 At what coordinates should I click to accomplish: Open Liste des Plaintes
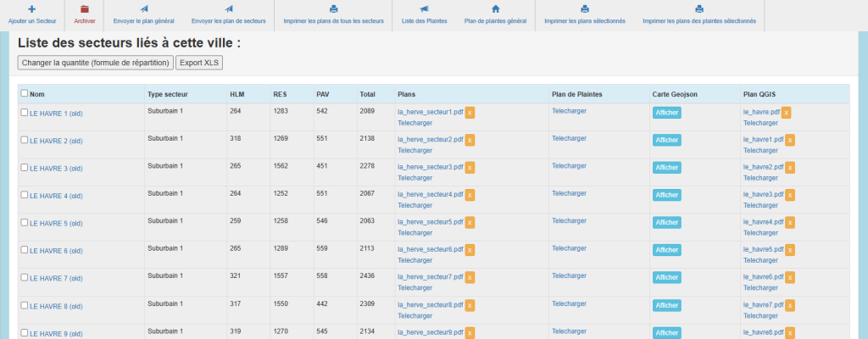coord(424,15)
